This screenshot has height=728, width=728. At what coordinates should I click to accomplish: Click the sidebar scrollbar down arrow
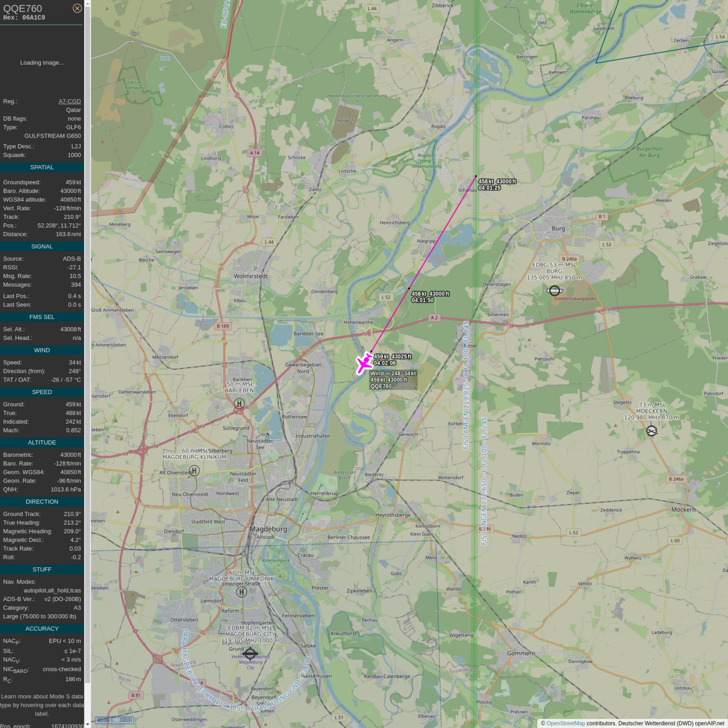[x=87, y=724]
